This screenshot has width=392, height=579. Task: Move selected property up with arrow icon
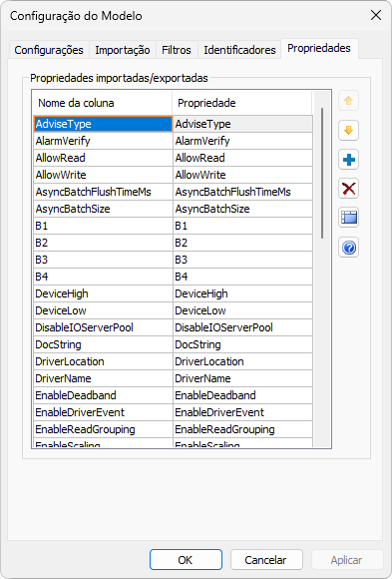click(x=348, y=101)
